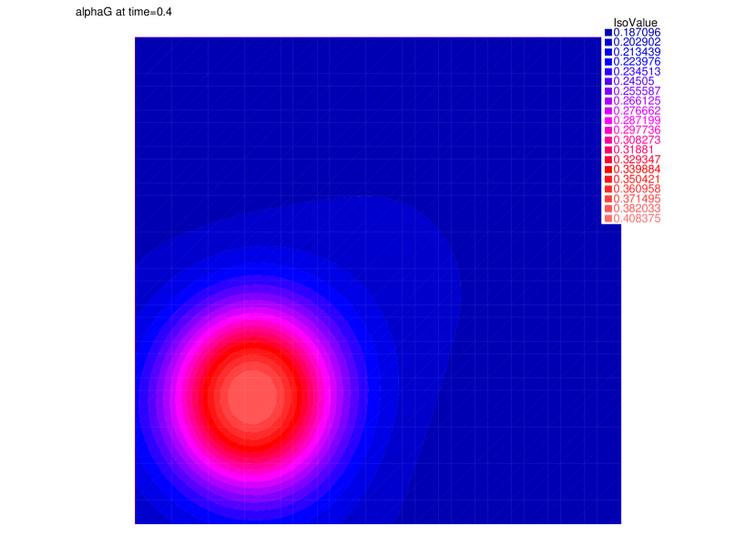This screenshot has height=535, width=756.
Task: Click the legend value 0.287199
Action: click(637, 120)
